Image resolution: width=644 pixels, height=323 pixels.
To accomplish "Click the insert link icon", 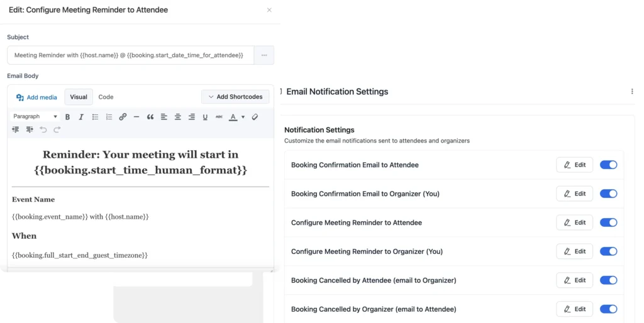I will [123, 117].
